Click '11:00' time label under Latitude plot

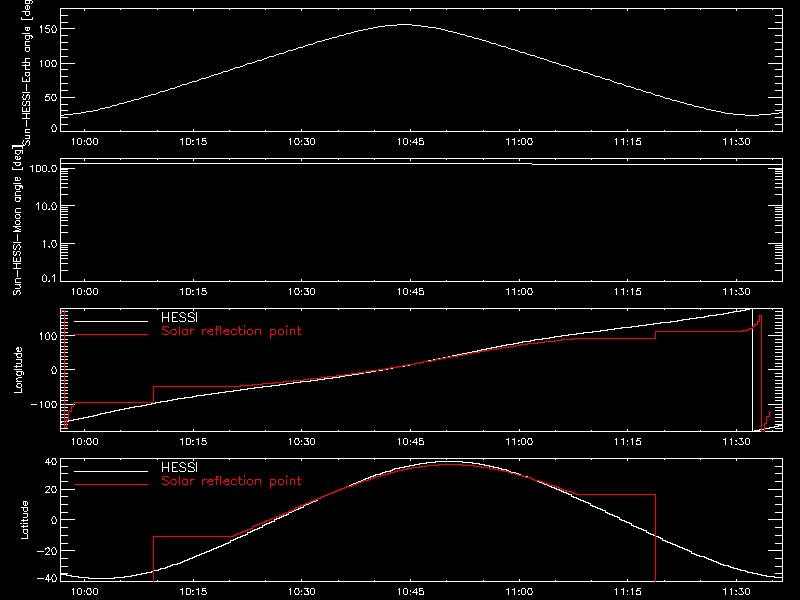pyautogui.click(x=519, y=592)
